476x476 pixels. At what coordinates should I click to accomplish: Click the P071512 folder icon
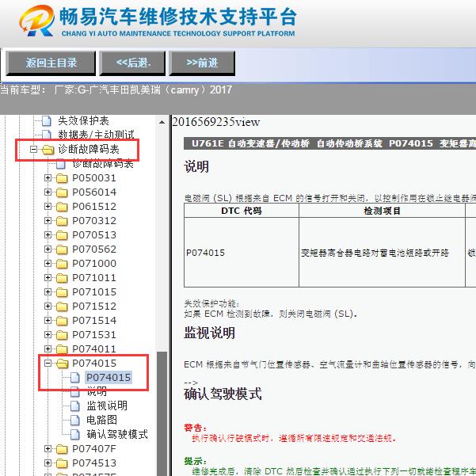(62, 307)
